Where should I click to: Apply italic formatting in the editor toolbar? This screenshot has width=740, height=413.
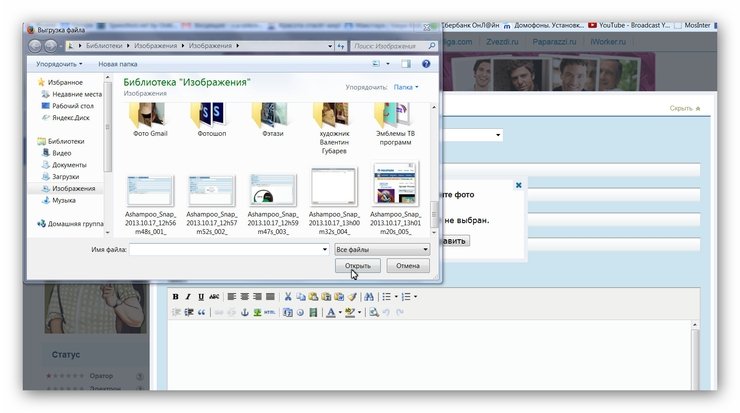(x=188, y=297)
